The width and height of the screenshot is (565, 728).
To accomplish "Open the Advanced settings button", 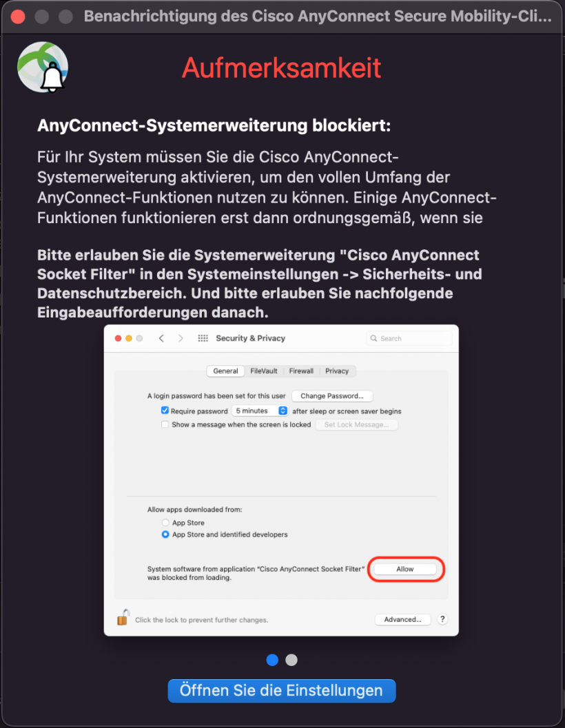I will (402, 619).
